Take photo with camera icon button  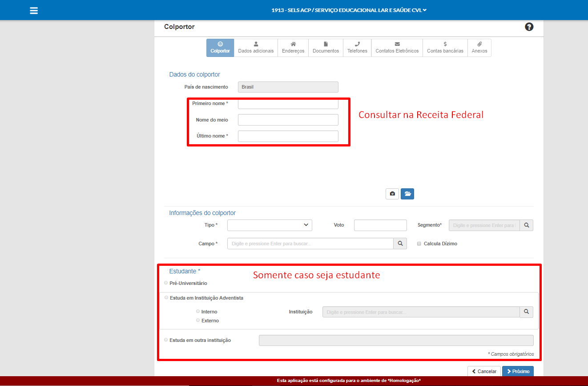392,194
